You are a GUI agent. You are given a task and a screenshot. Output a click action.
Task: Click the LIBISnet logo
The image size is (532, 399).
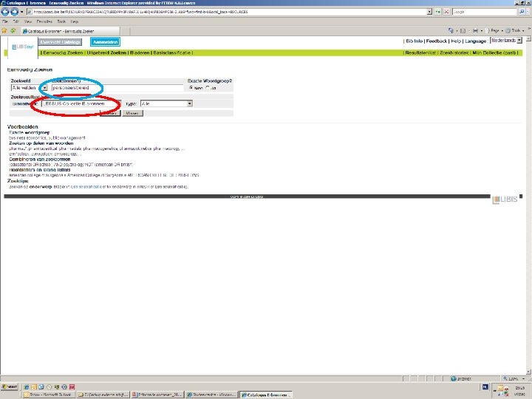(22, 47)
